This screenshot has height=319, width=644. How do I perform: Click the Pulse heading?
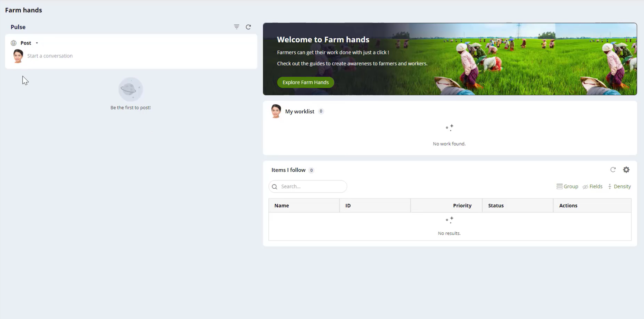(18, 27)
